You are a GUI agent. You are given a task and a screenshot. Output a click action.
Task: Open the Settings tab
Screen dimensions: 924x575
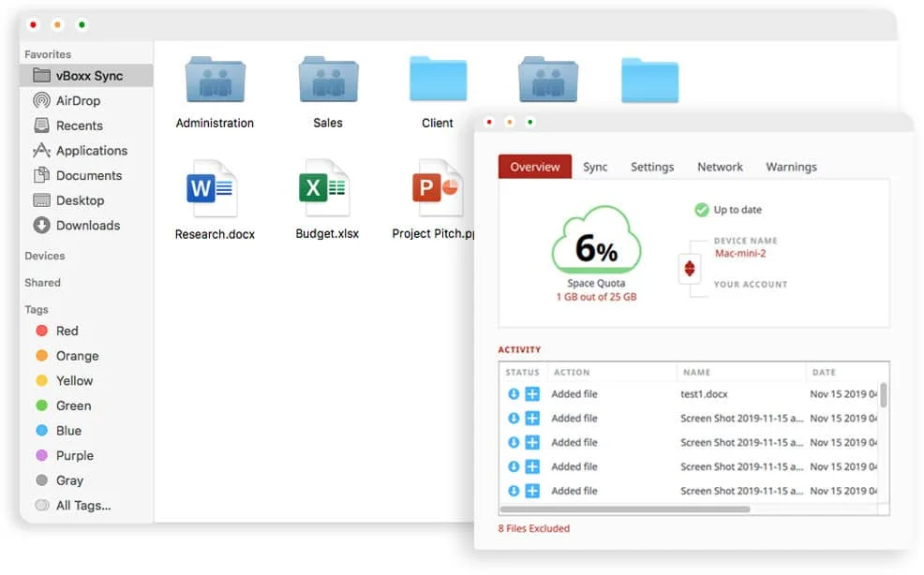(x=652, y=167)
